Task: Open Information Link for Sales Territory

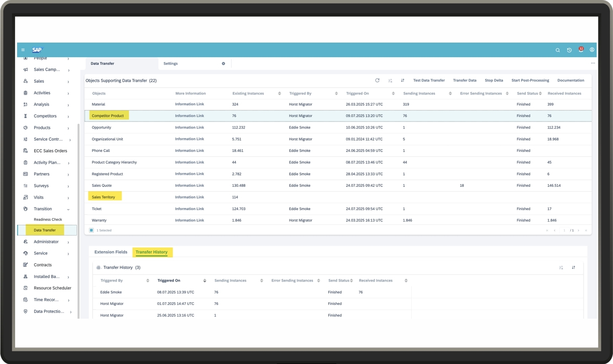Action: (x=189, y=197)
